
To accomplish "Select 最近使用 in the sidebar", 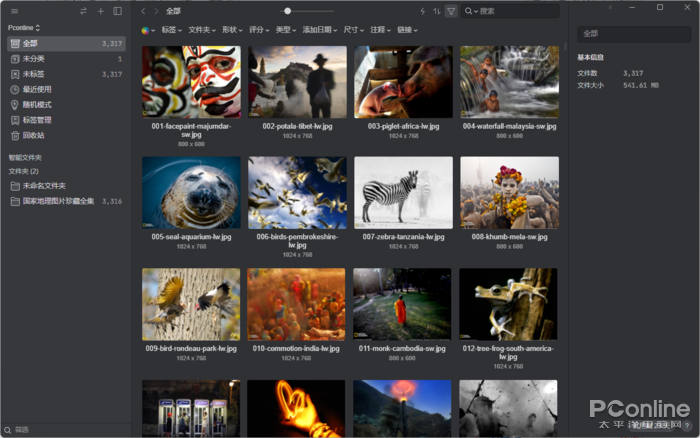I will (x=36, y=89).
